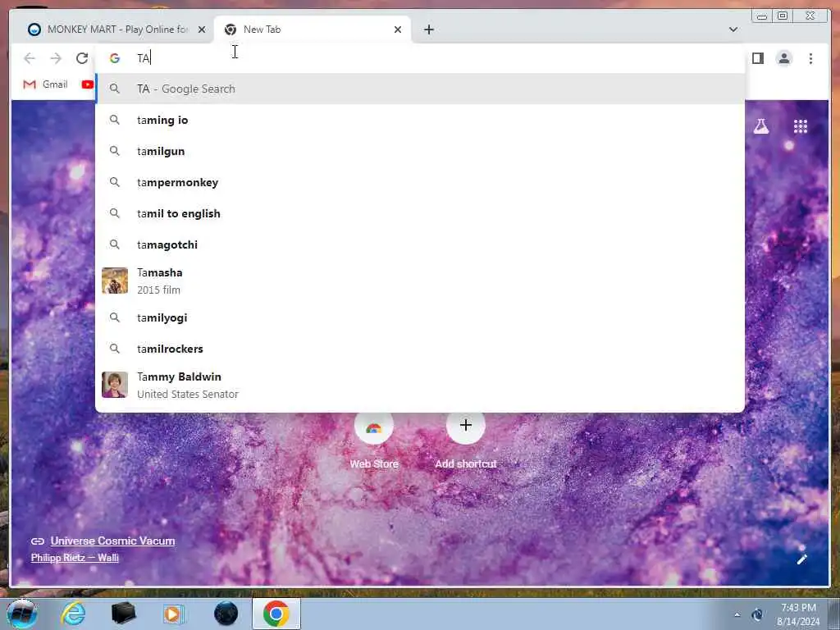Launch Internet Explorer from the taskbar
840x630 pixels.
[73, 614]
